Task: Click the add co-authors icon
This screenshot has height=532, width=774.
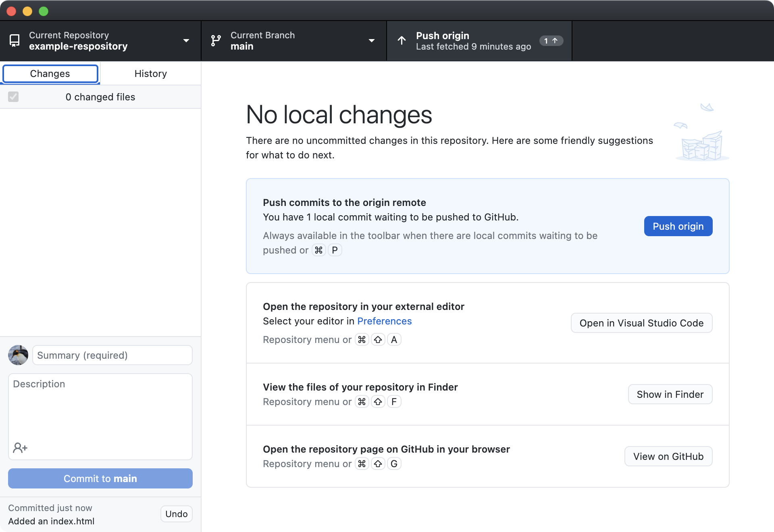Action: click(20, 447)
